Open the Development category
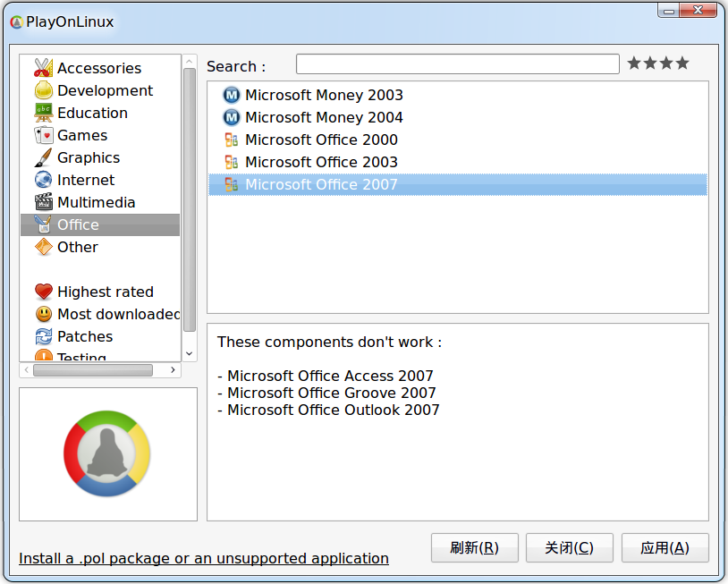This screenshot has height=584, width=728. click(x=105, y=90)
